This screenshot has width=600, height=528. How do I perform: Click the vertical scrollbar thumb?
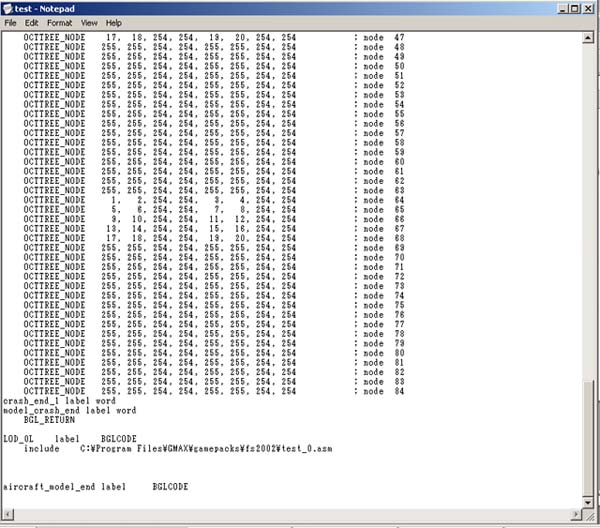click(x=590, y=440)
